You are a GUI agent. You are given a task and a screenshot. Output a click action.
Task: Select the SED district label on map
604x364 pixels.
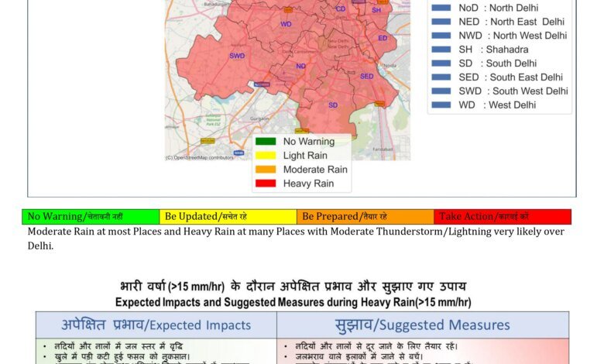(x=367, y=76)
